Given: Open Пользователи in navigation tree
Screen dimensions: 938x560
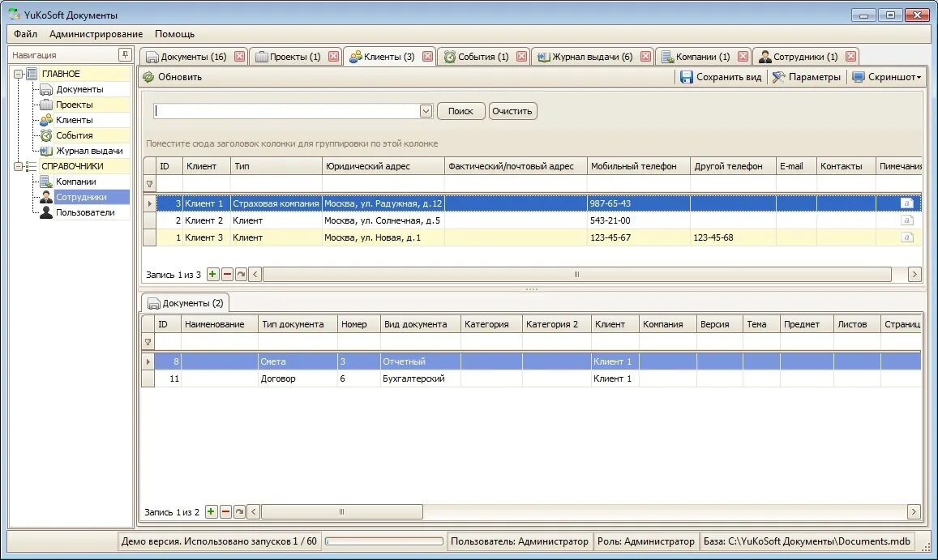Looking at the screenshot, I should pos(85,213).
